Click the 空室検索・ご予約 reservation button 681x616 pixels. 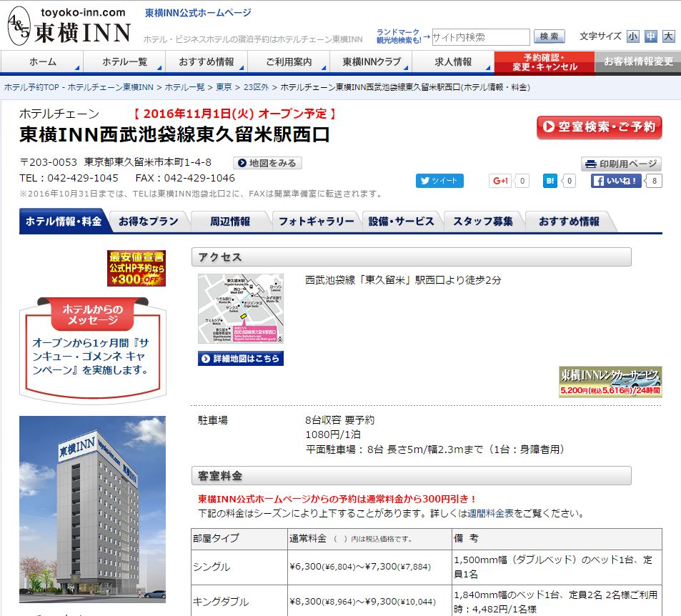click(600, 127)
